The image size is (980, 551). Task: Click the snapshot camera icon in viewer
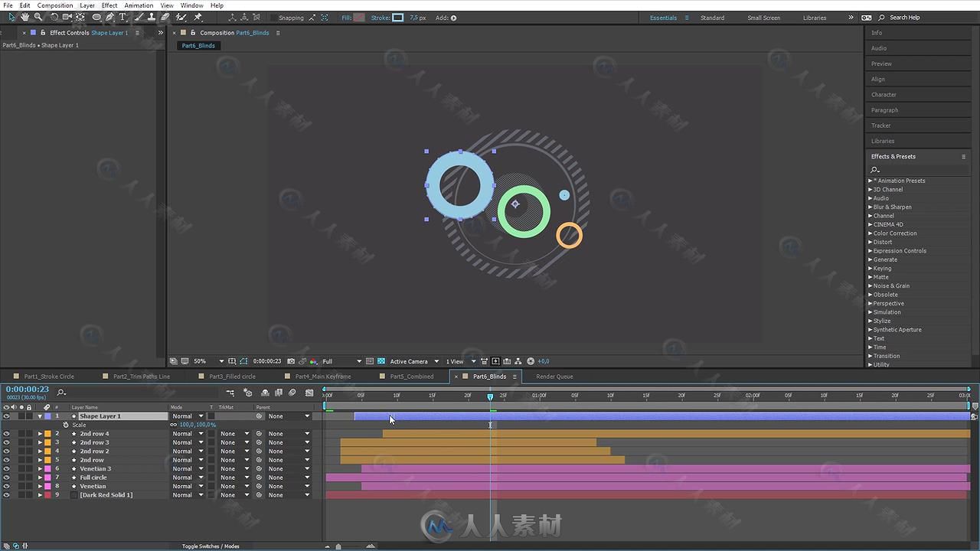pyautogui.click(x=291, y=361)
